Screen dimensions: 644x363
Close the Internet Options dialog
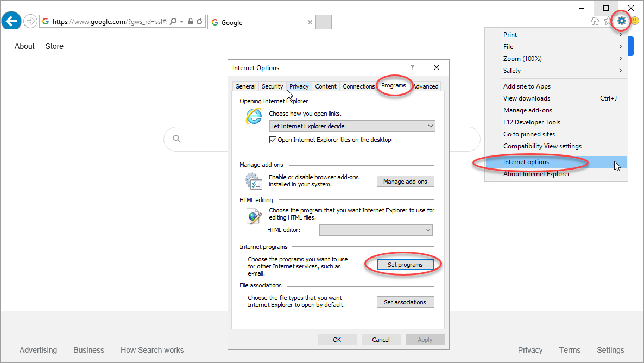tap(437, 67)
